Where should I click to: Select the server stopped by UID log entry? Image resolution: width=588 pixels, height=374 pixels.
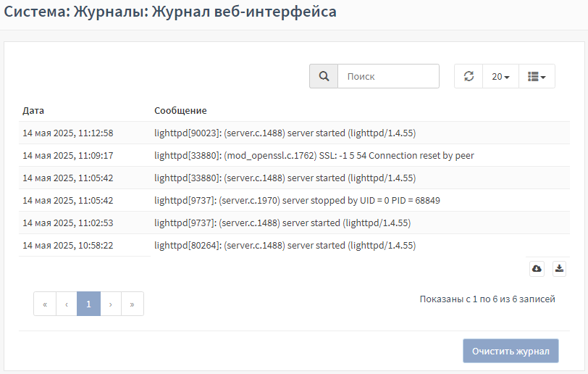click(295, 200)
